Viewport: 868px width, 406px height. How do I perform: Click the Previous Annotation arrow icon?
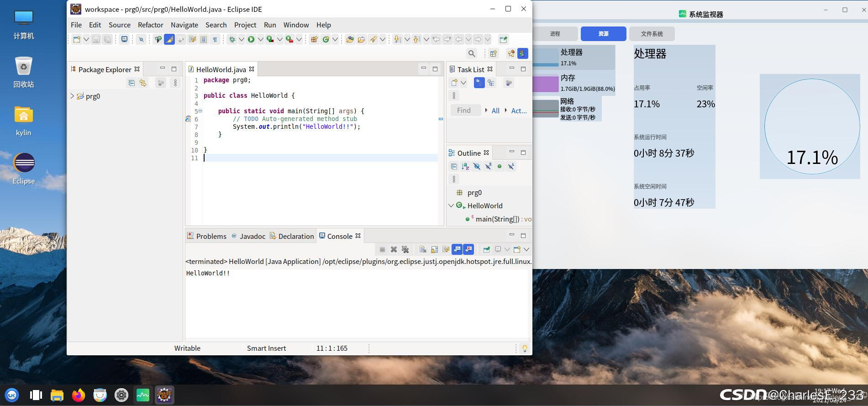(416, 40)
